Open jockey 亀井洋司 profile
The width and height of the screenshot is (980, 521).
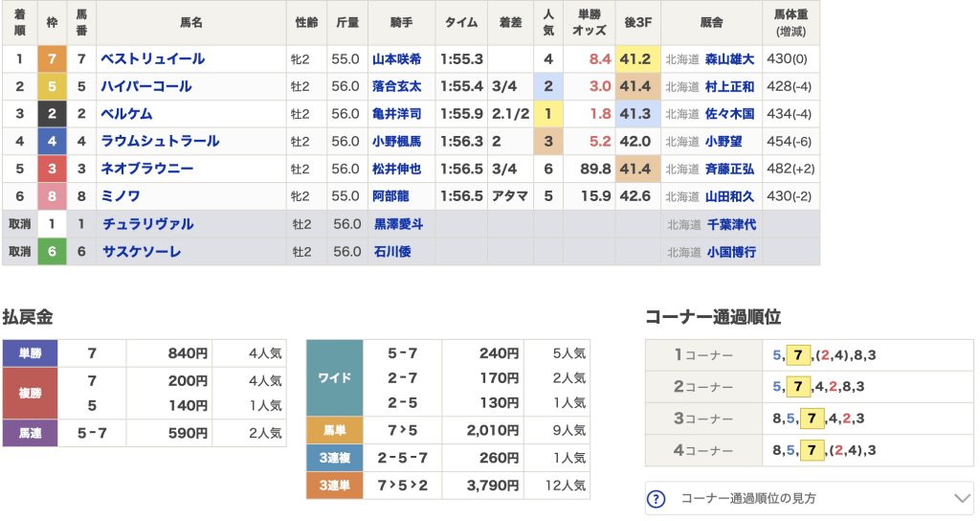click(397, 114)
